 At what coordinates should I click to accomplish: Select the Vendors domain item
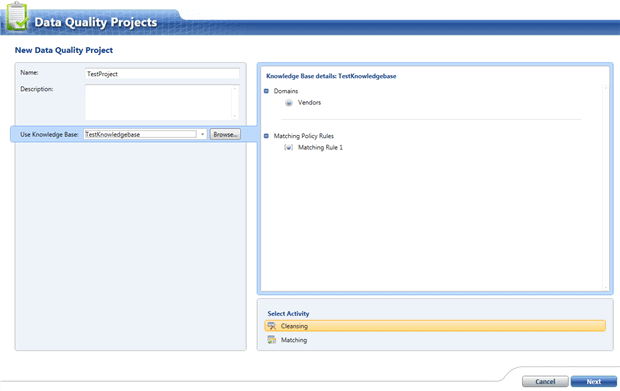point(309,102)
